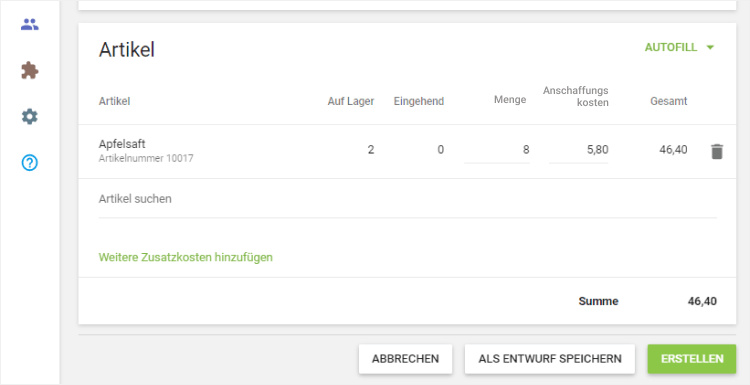This screenshot has width=750, height=385.
Task: Click the Anschaffungskosten field showing 5,80
Action: coord(579,150)
